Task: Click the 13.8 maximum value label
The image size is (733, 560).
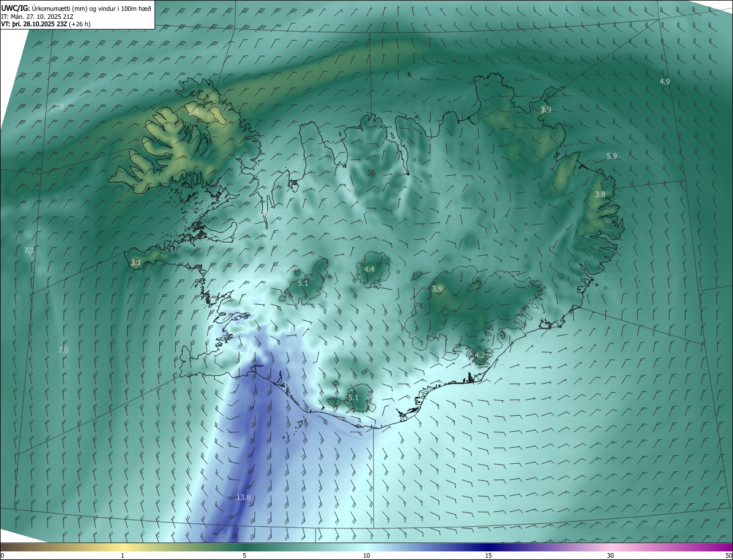Action: pos(243,497)
